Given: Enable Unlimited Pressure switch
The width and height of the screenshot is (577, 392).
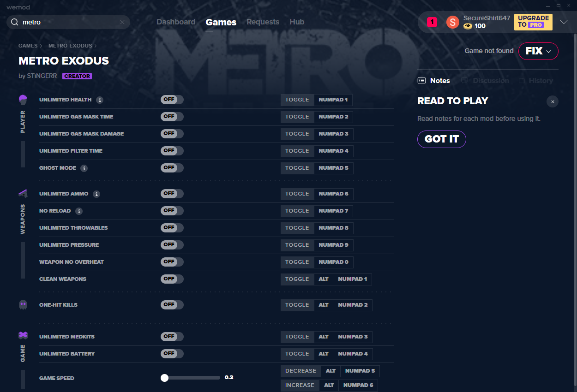Looking at the screenshot, I should (172, 245).
